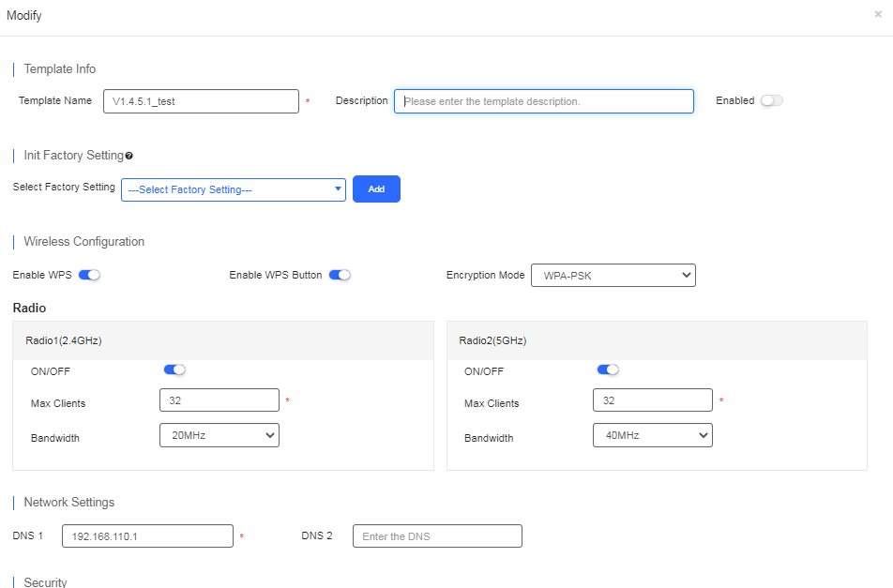Turn off the Enable WPS Button toggle

[x=340, y=274]
